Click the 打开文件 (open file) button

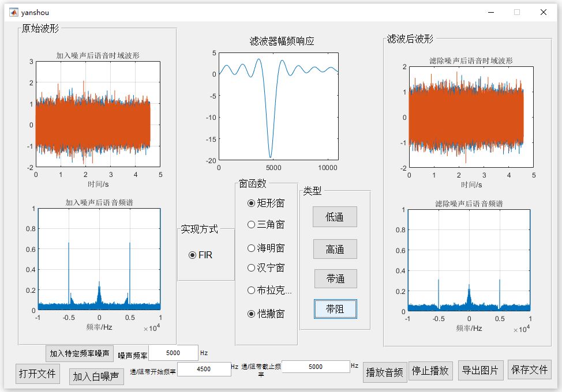(x=36, y=373)
